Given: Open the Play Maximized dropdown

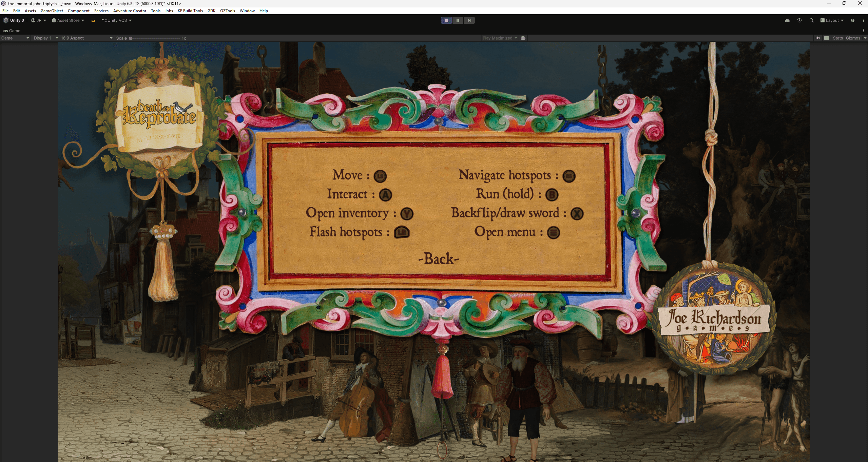Looking at the screenshot, I should pos(499,38).
